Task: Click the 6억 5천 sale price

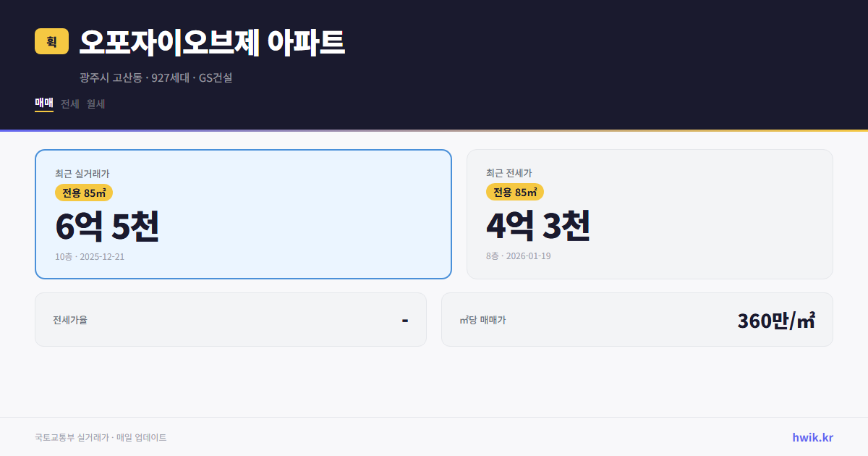Action: click(x=107, y=227)
